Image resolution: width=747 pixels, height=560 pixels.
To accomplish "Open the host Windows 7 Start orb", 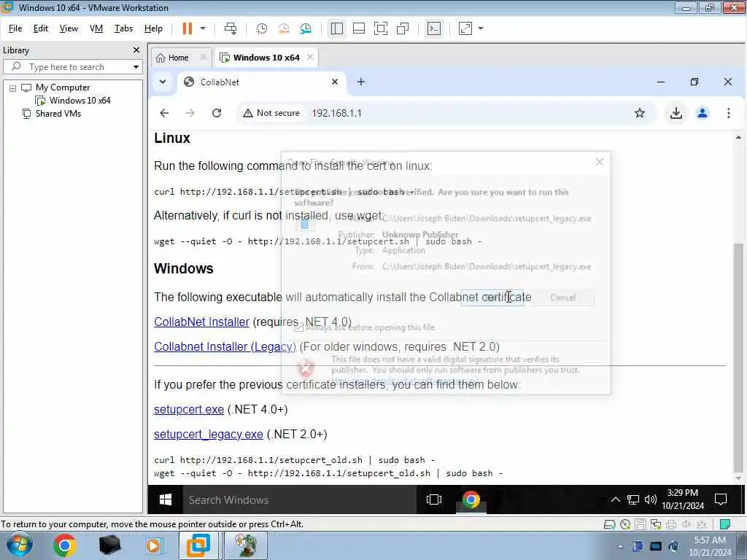I will [x=20, y=545].
